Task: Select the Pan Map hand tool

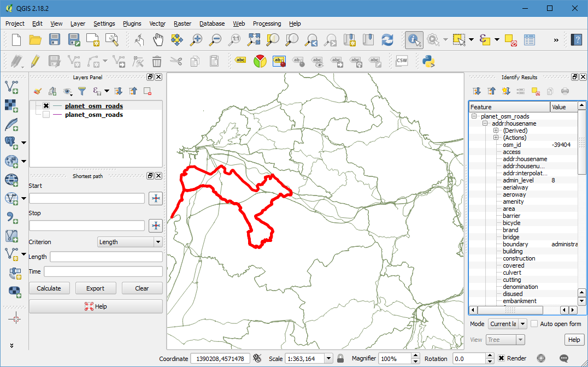Action: pyautogui.click(x=158, y=39)
